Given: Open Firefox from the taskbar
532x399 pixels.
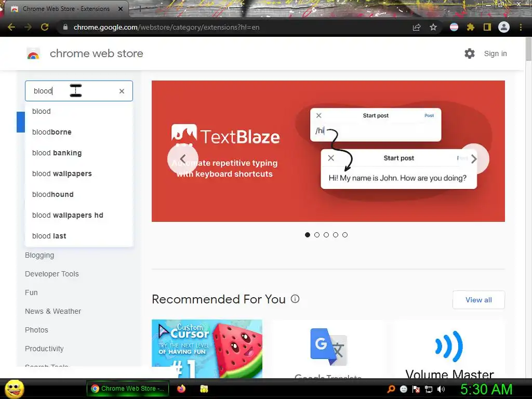Looking at the screenshot, I should click(181, 389).
